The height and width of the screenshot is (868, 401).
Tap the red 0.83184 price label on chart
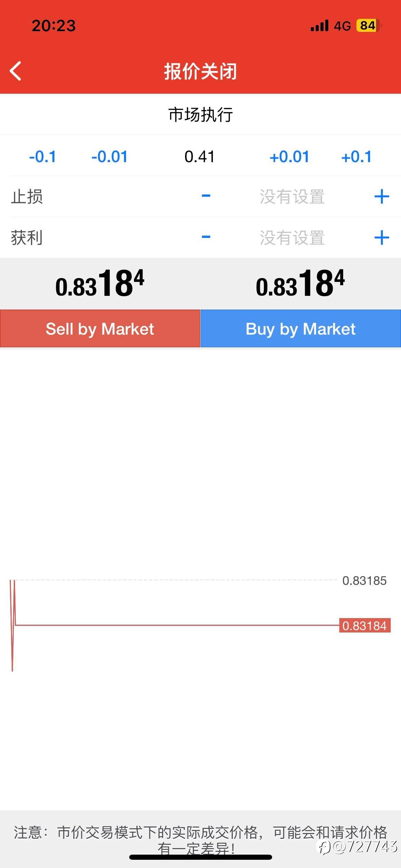point(365,626)
